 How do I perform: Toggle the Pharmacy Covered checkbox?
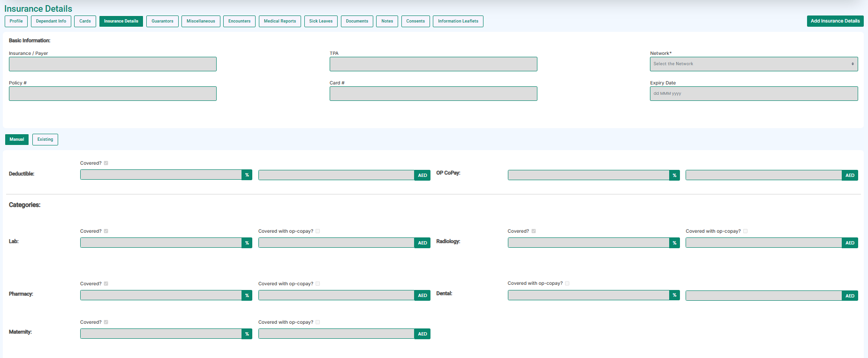click(x=106, y=284)
